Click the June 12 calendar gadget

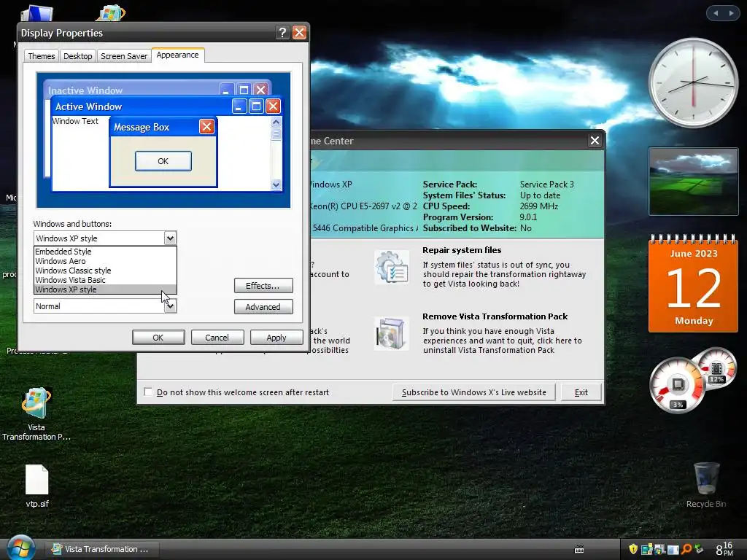693,284
